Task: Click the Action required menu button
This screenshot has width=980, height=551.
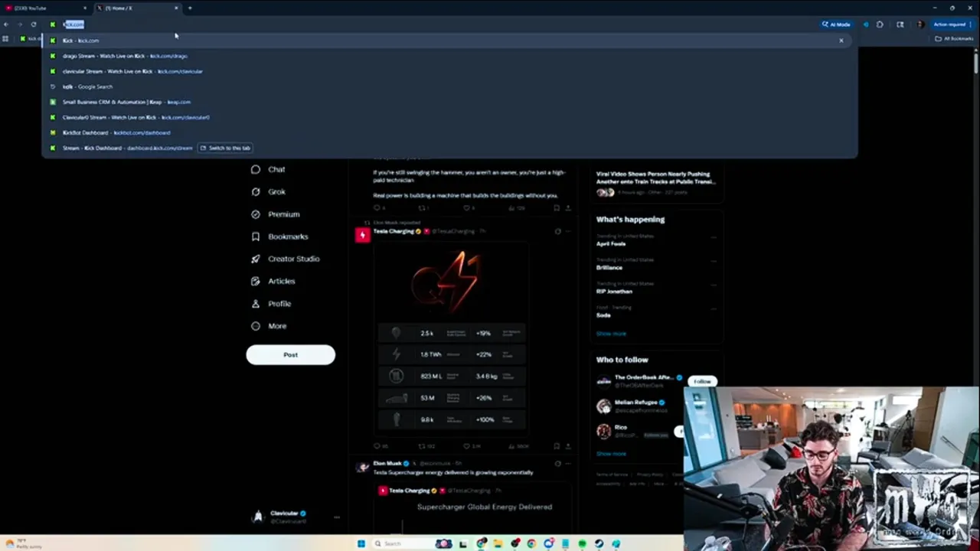Action: (952, 24)
